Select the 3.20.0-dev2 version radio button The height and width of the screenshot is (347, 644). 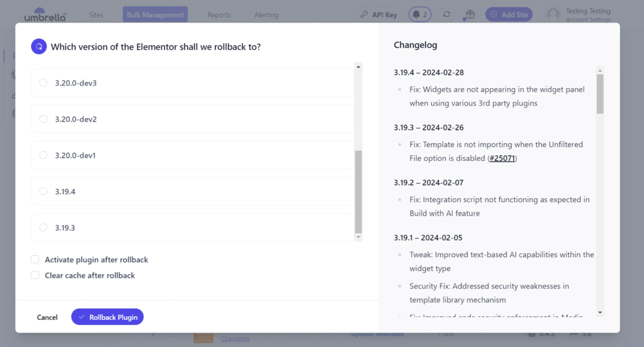coord(43,119)
